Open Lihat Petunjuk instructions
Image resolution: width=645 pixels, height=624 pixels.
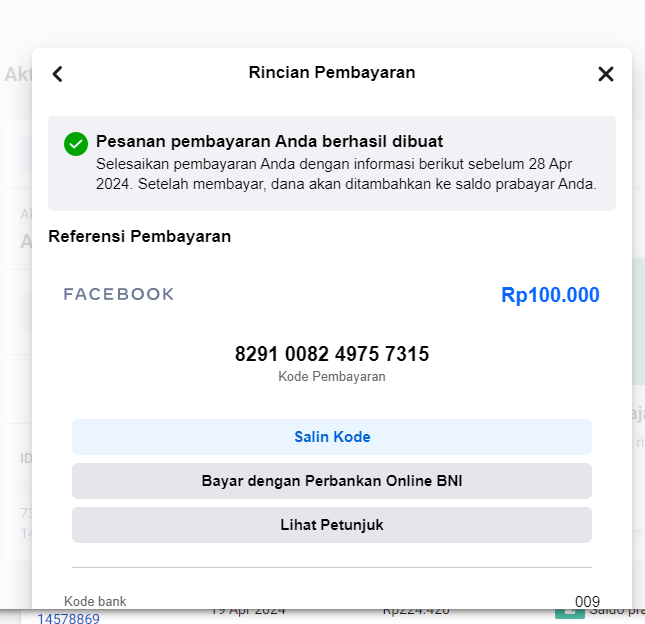(x=332, y=525)
